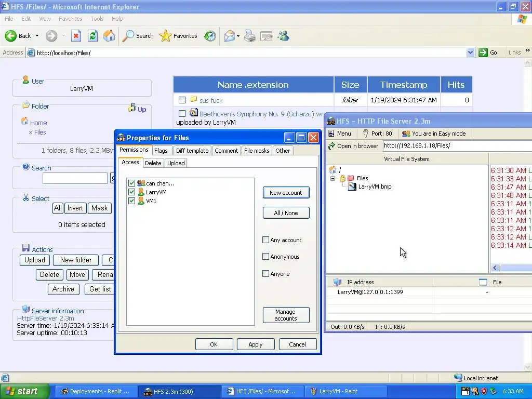
Task: Click the New folder button in Actions
Action: click(76, 260)
